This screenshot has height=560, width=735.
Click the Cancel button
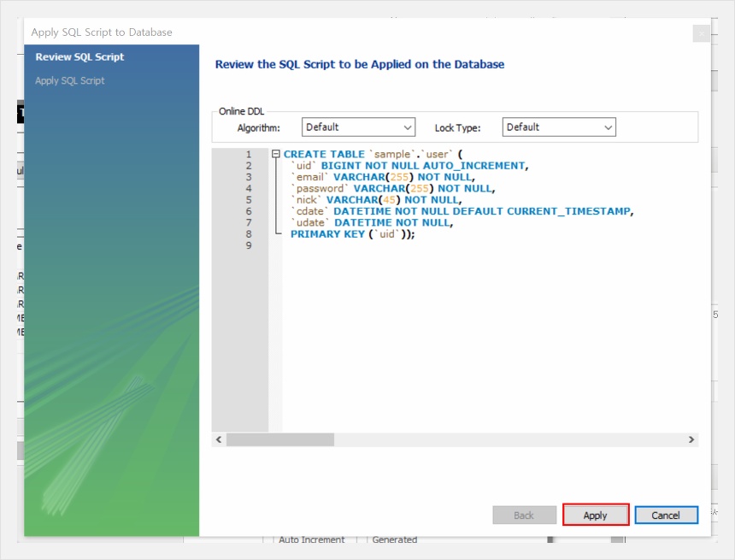(x=666, y=515)
